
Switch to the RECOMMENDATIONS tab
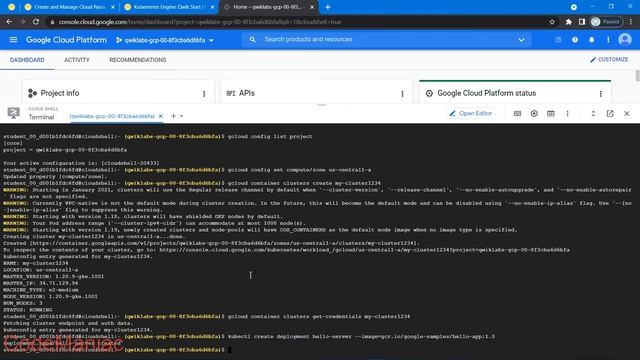(x=138, y=60)
